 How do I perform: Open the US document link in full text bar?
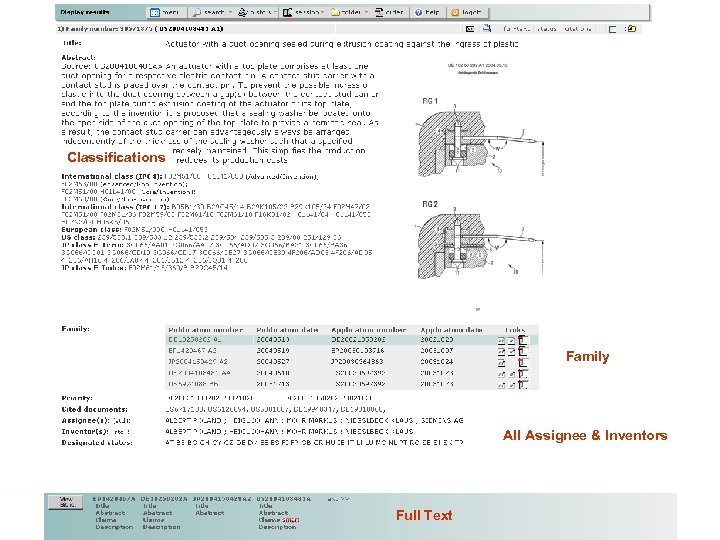pyautogui.click(x=284, y=499)
